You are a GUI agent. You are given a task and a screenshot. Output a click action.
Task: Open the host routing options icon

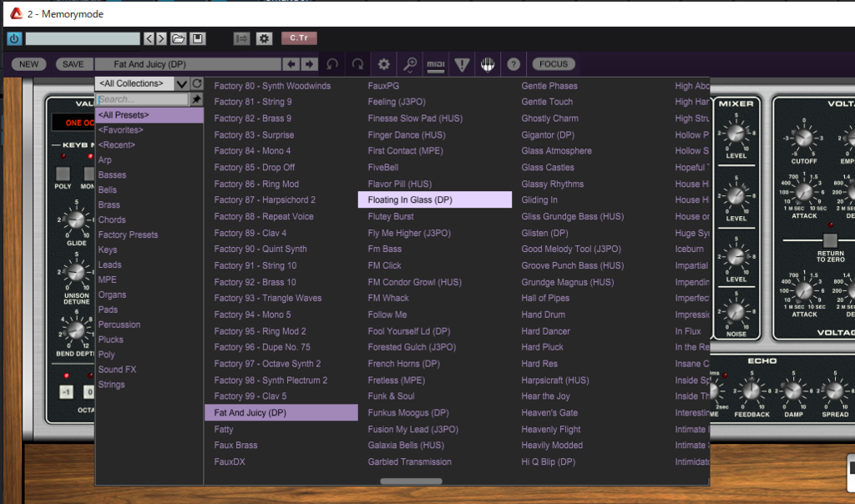pyautogui.click(x=241, y=38)
